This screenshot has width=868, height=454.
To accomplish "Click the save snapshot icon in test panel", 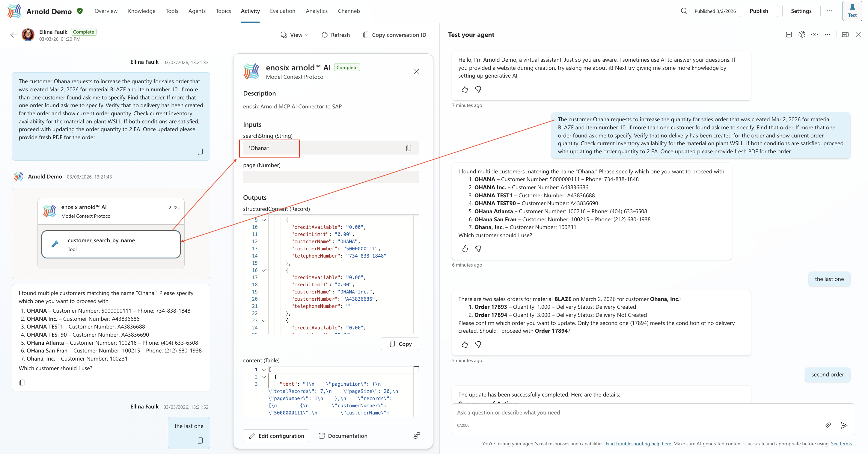I will (802, 34).
